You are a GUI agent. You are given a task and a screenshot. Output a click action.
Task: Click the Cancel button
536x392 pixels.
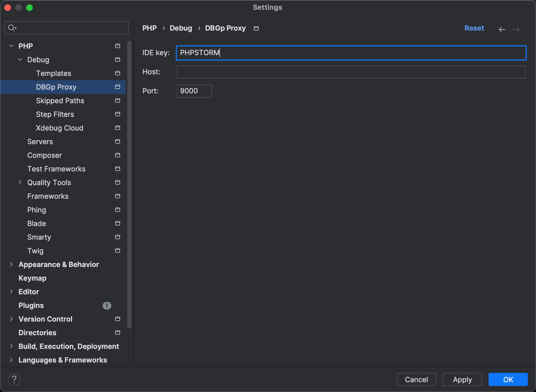pyautogui.click(x=416, y=379)
